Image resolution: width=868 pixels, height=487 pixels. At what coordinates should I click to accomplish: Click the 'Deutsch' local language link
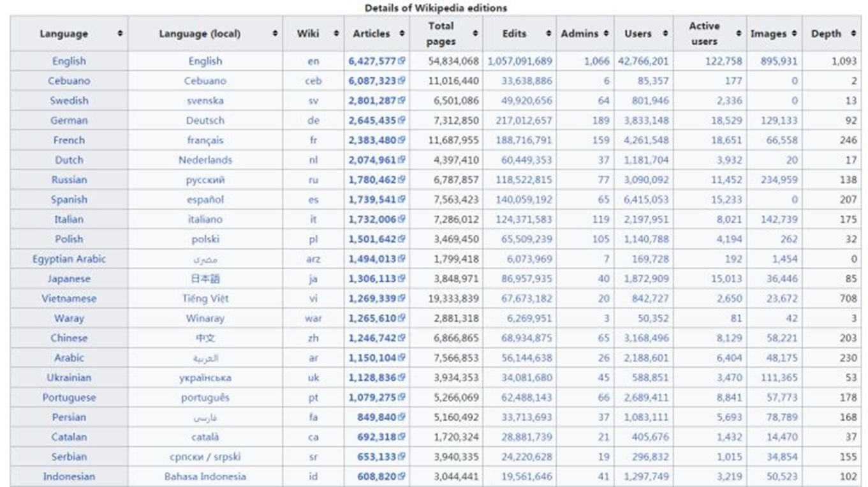pos(205,121)
